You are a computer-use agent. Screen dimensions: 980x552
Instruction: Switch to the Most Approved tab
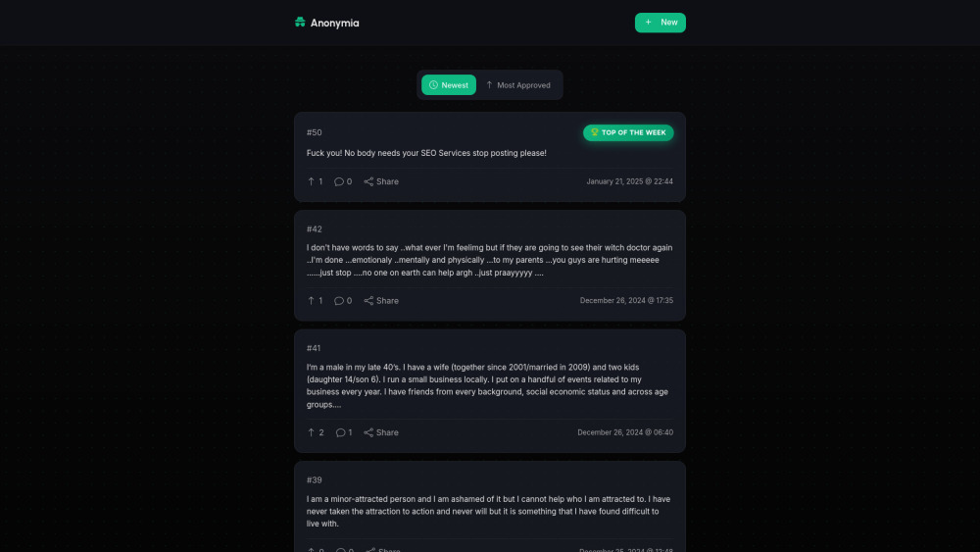pyautogui.click(x=517, y=85)
